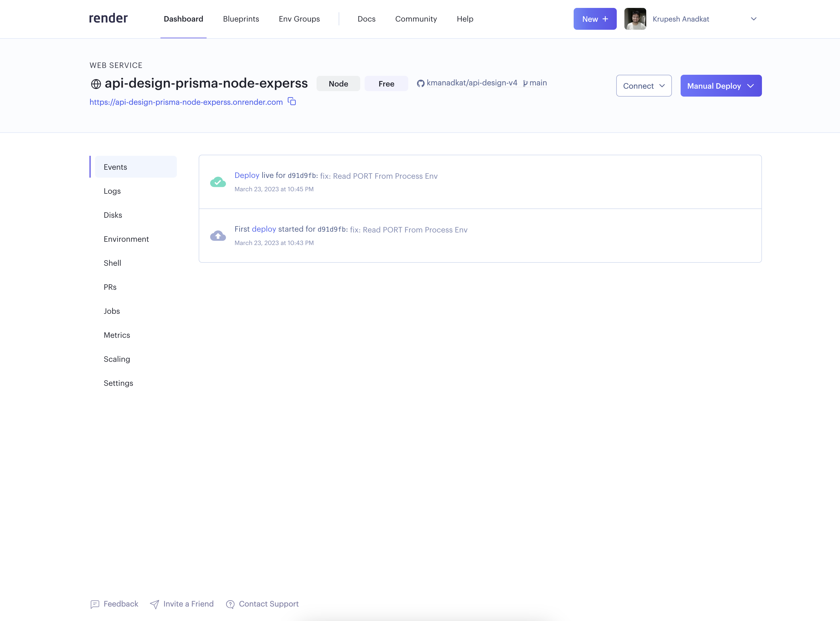The width and height of the screenshot is (840, 621).
Task: Open the onrender.com service URL link
Action: pyautogui.click(x=186, y=102)
